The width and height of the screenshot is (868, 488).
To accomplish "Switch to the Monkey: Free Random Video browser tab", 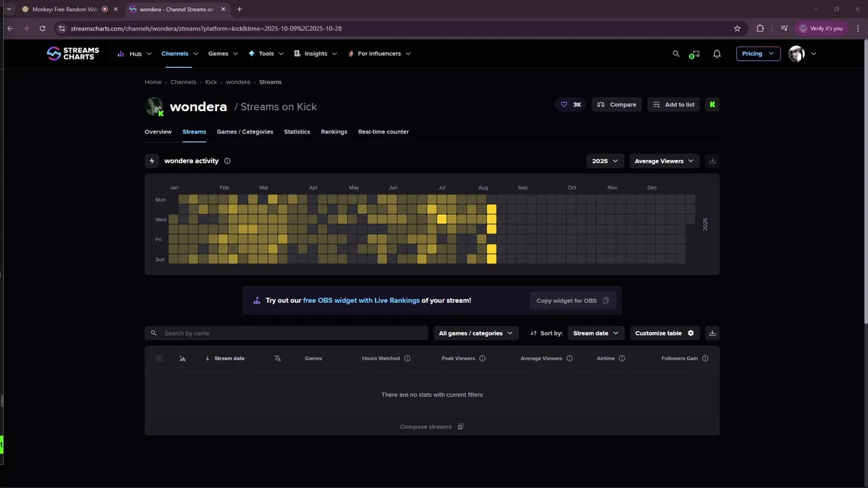I will 68,9.
